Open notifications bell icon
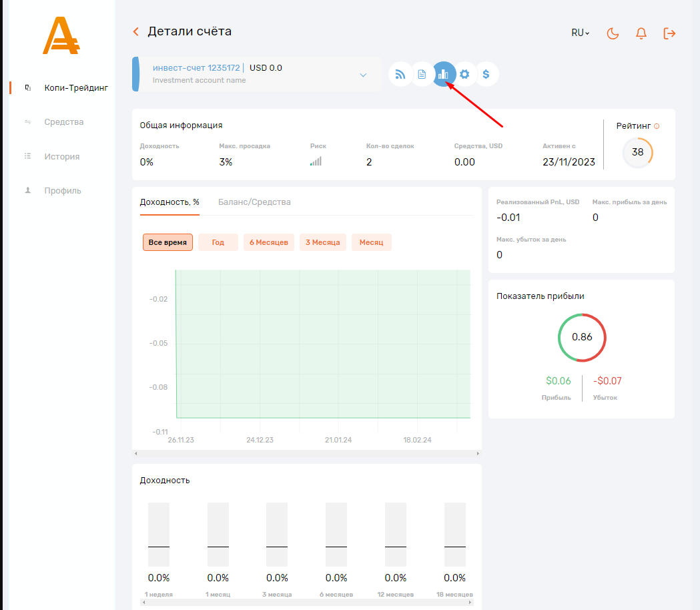 pyautogui.click(x=641, y=33)
